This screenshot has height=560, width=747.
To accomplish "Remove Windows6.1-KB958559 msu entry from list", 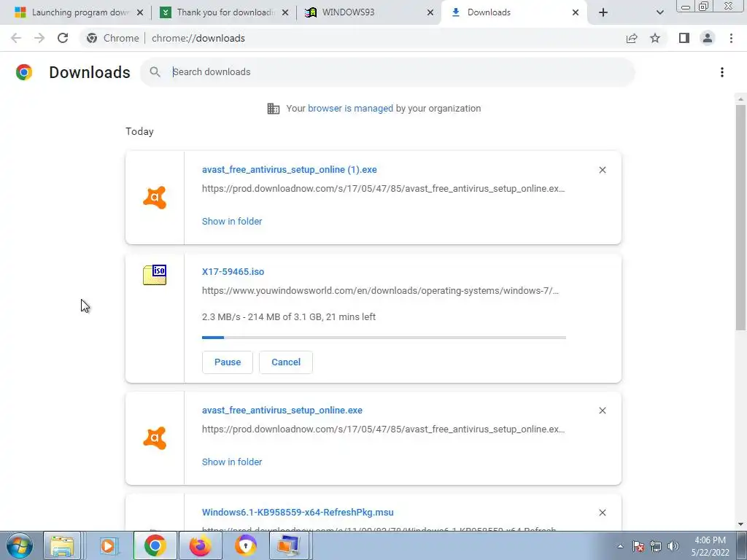I will tap(602, 513).
